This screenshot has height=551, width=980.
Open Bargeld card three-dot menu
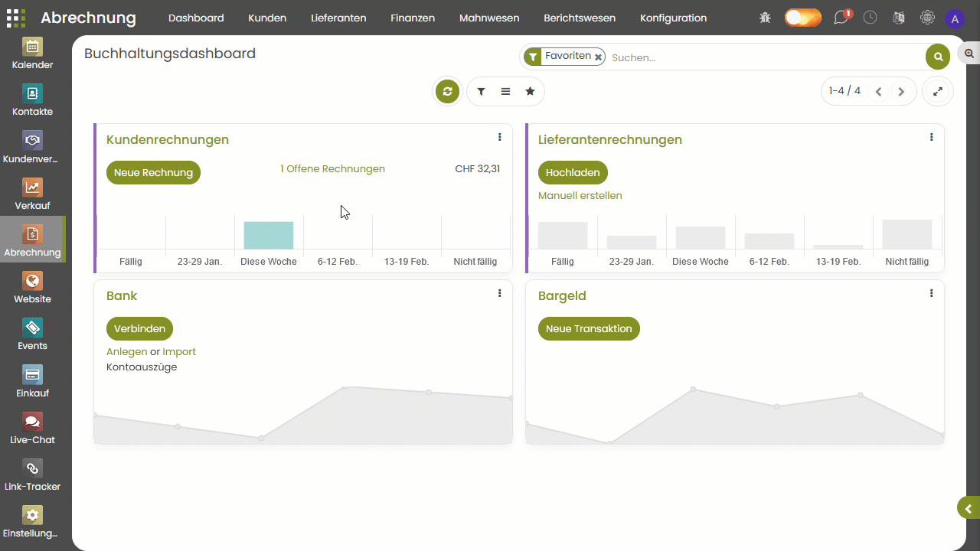coord(931,294)
